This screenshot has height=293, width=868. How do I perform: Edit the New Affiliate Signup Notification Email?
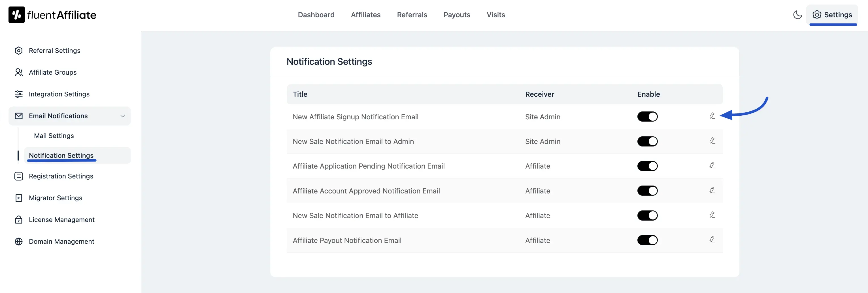(712, 117)
